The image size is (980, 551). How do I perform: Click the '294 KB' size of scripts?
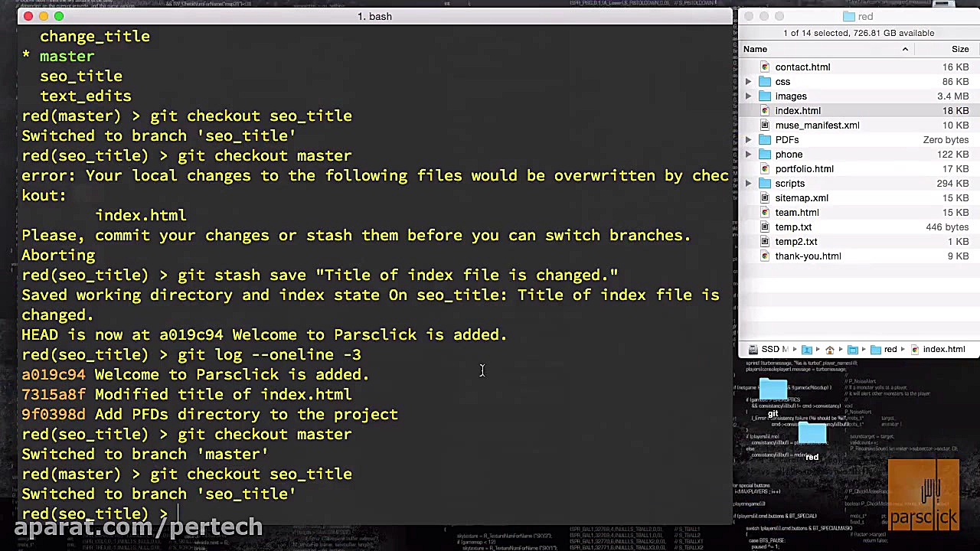(953, 184)
